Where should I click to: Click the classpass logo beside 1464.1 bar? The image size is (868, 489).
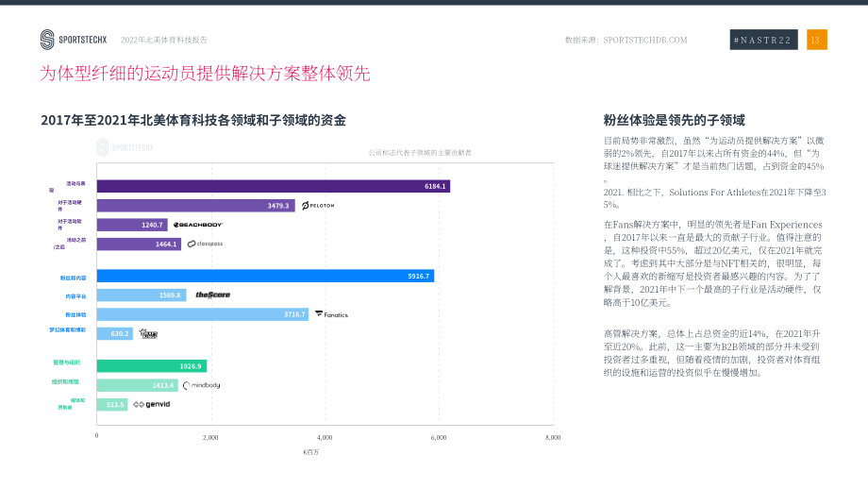[x=205, y=244]
